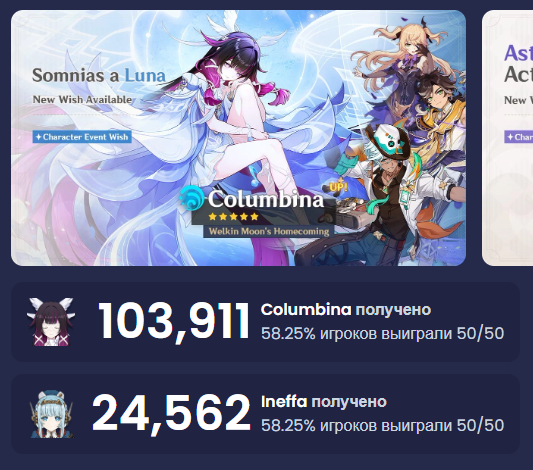
Task: Click the Columbina получено label
Action: [x=346, y=310]
